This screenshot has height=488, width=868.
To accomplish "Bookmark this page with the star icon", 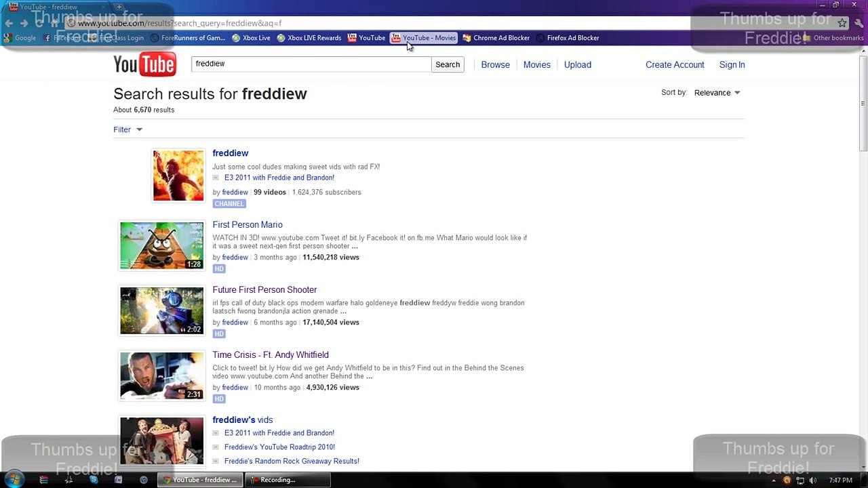I will click(x=842, y=23).
